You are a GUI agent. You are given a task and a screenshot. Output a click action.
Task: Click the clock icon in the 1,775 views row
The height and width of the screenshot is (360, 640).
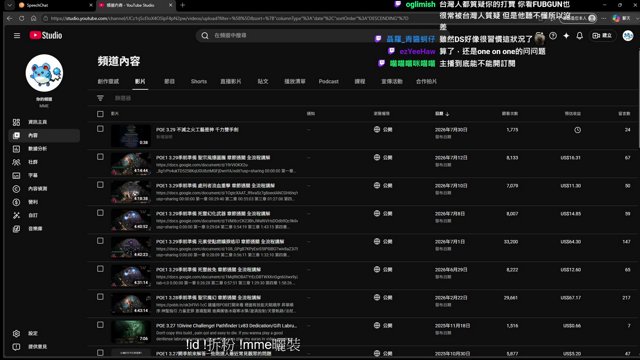[578, 130]
